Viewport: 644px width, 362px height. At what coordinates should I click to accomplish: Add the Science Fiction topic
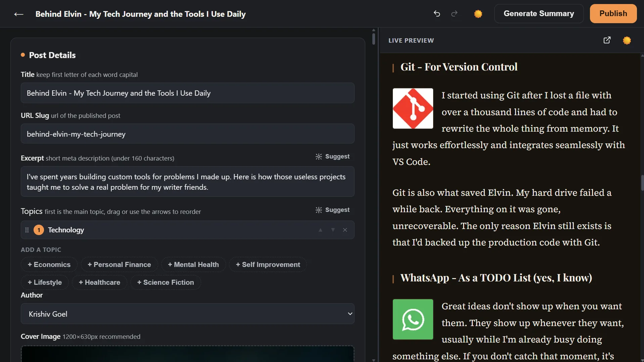pyautogui.click(x=166, y=282)
